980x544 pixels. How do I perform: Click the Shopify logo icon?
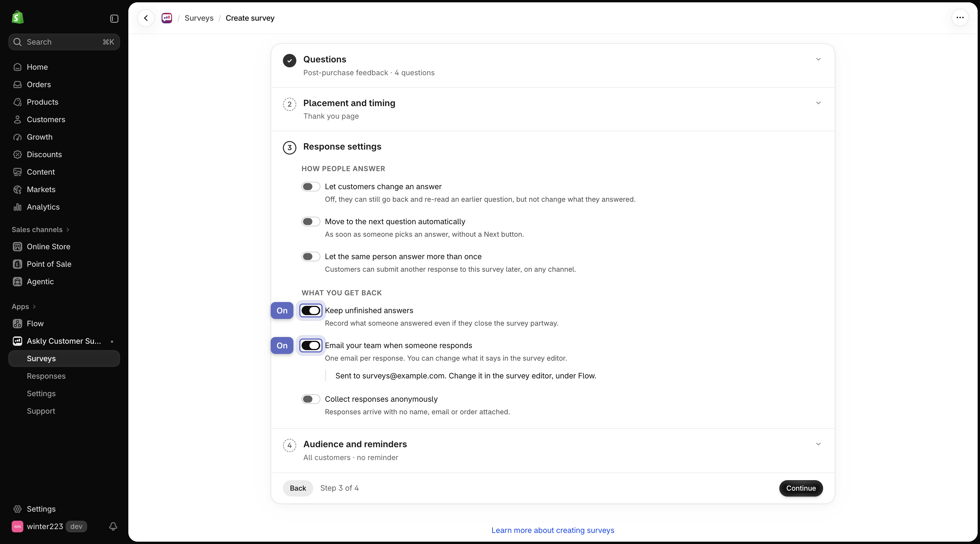coord(17,17)
